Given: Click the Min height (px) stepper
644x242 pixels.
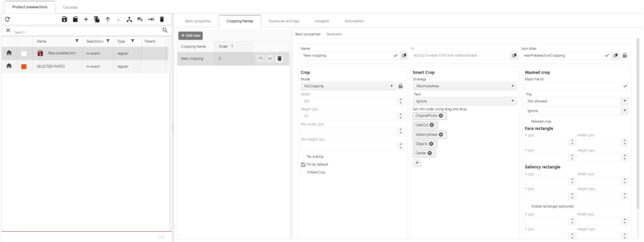Looking at the screenshot, I should pyautogui.click(x=401, y=146).
